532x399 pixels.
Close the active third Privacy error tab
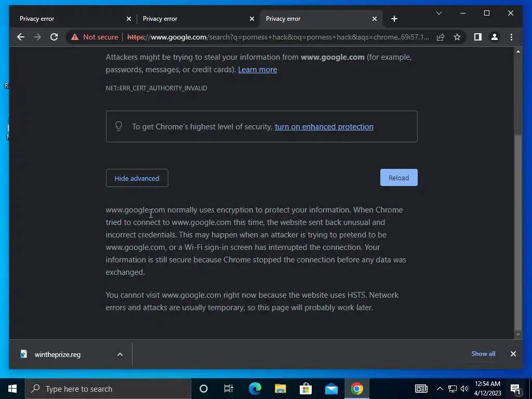pos(375,19)
